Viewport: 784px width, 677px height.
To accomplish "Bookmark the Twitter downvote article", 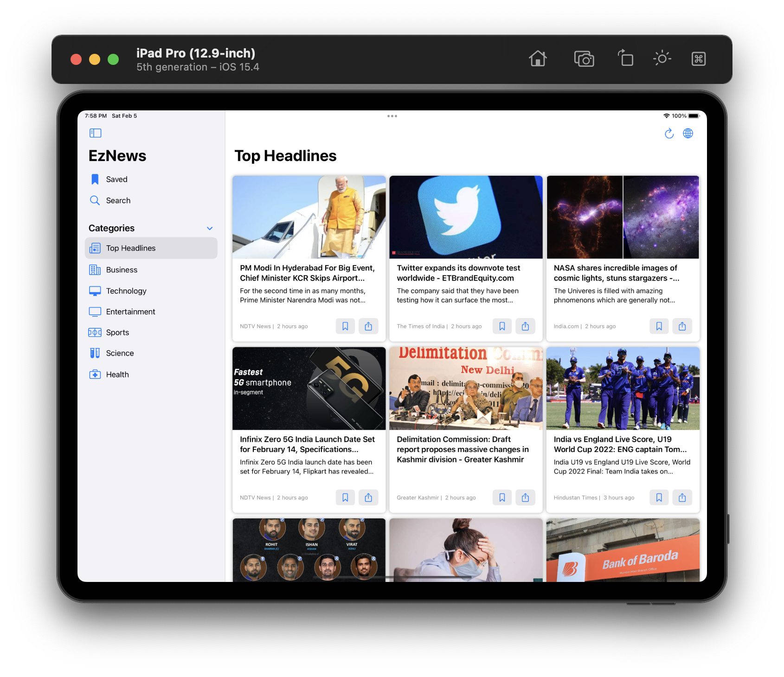I will [502, 326].
